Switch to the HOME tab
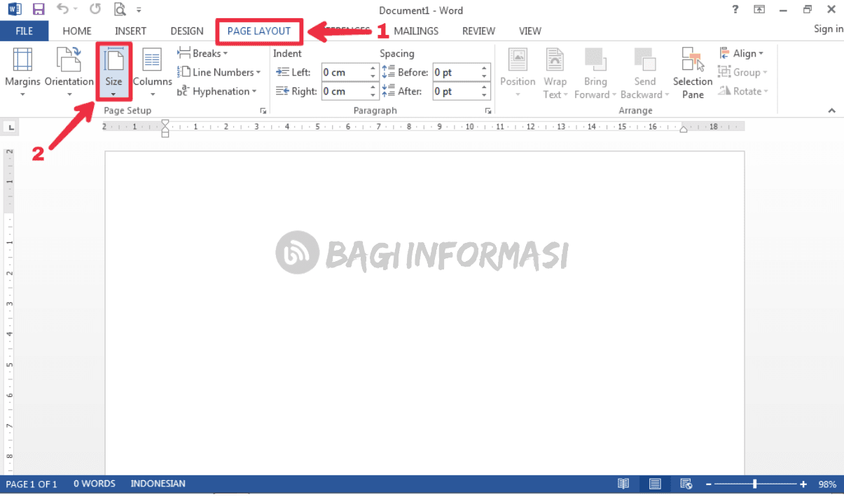844x504 pixels. 77,31
